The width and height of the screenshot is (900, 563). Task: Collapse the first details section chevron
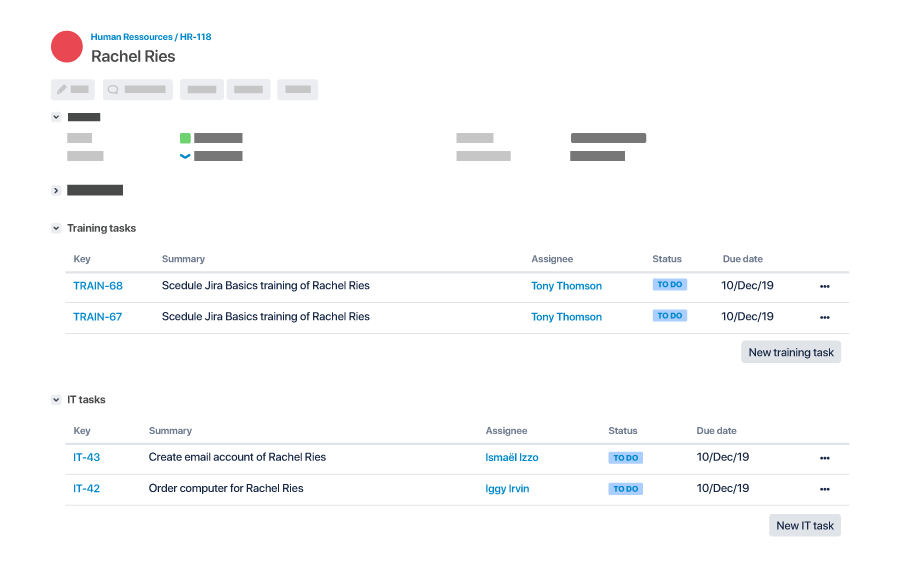(56, 117)
